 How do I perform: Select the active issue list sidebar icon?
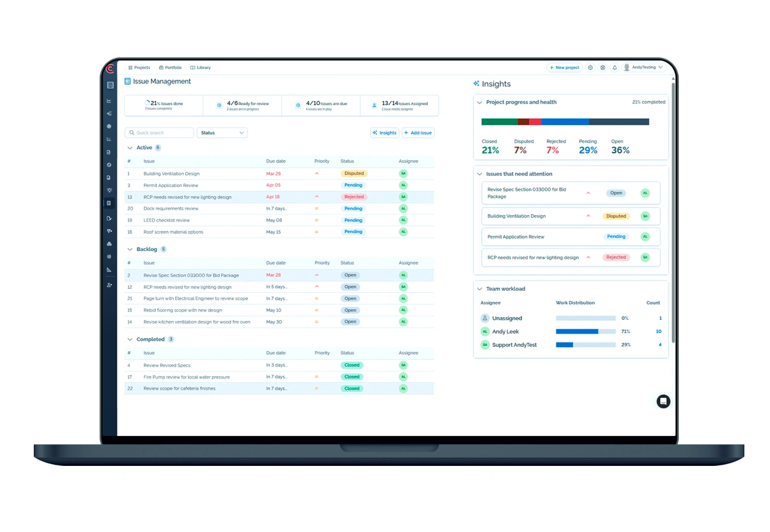(x=109, y=203)
